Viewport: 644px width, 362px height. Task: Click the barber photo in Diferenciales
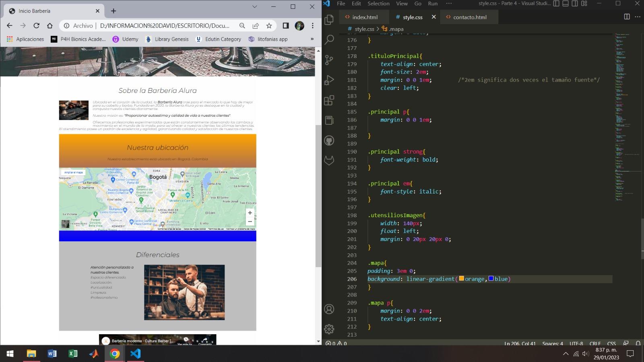click(x=184, y=292)
